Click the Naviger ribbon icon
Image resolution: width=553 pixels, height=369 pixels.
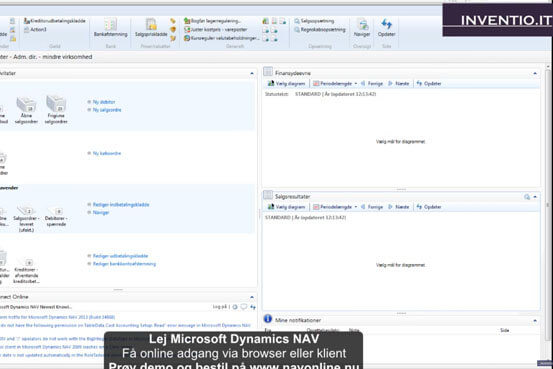tap(362, 28)
